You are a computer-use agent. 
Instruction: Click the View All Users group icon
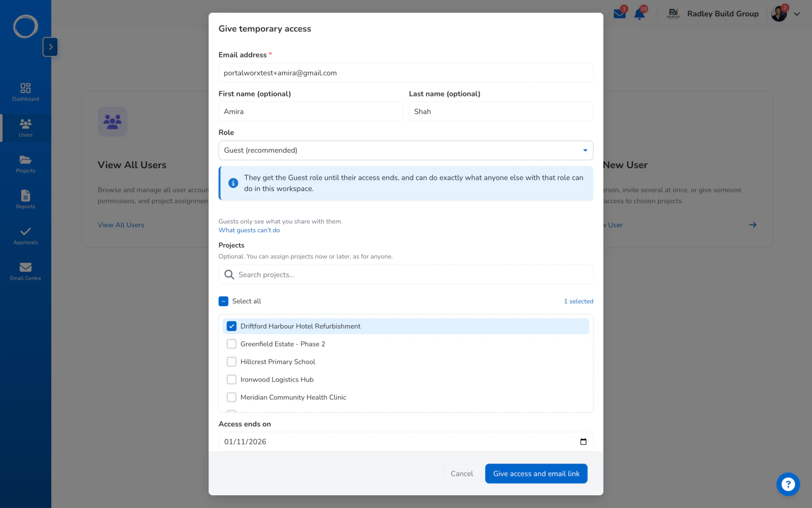113,121
